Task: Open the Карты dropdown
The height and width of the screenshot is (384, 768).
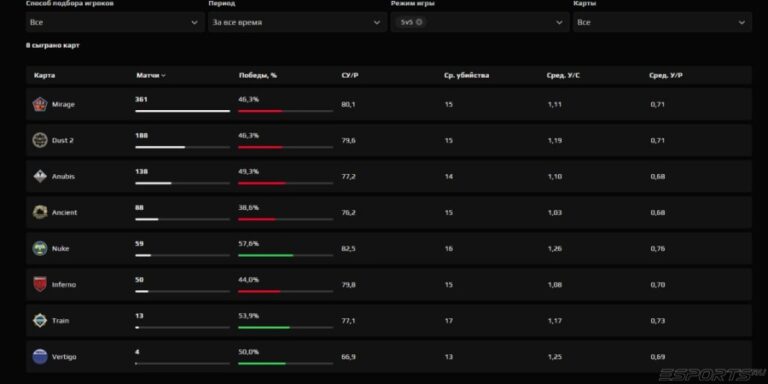Action: [662, 22]
